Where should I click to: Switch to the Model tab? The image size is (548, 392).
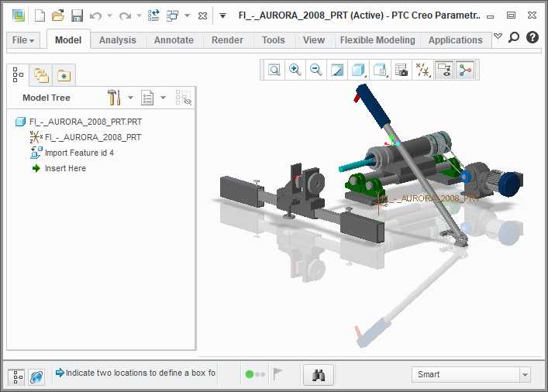click(x=68, y=40)
